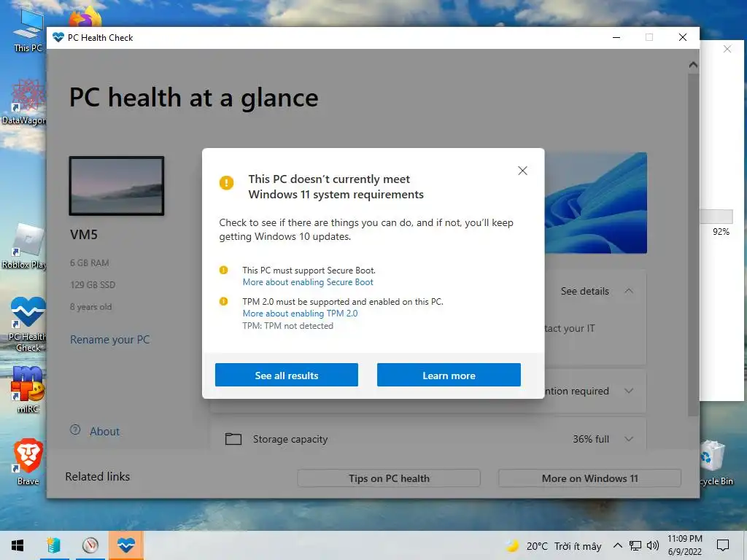Click the 36% full storage value

pyautogui.click(x=591, y=439)
